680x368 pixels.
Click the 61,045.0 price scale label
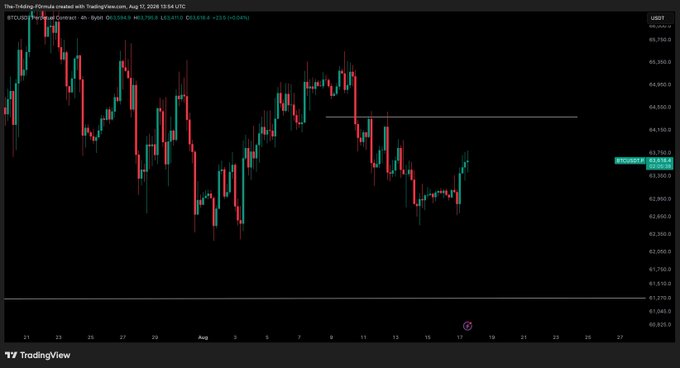(x=660, y=312)
